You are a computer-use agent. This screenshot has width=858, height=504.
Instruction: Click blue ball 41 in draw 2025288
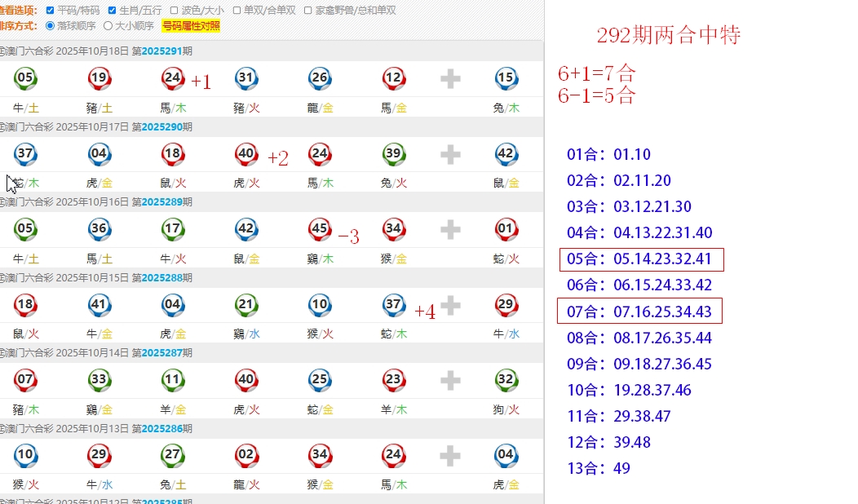(99, 304)
